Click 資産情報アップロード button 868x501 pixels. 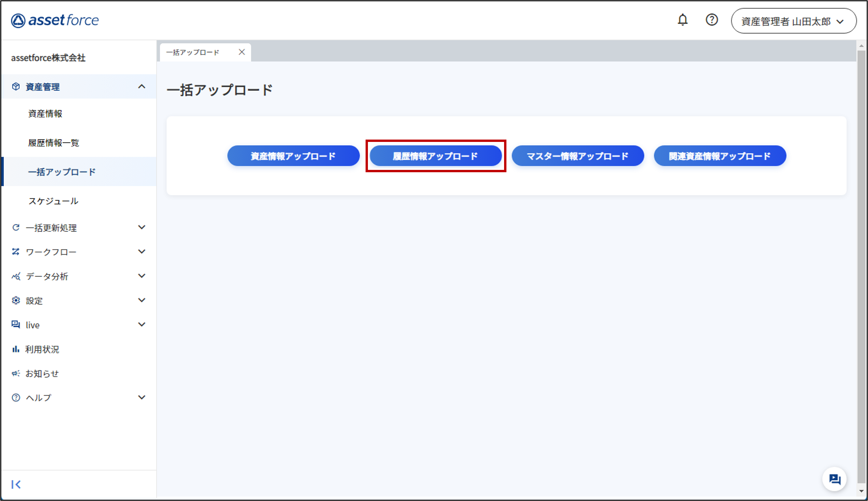293,156
